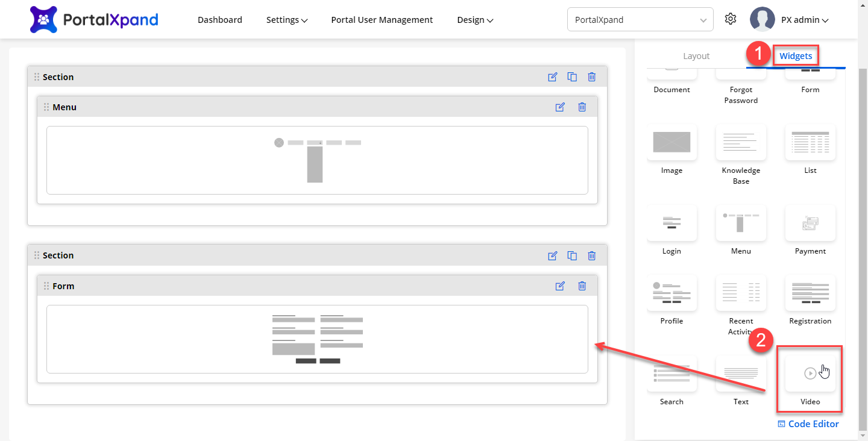Delete the Form widget

point(582,286)
